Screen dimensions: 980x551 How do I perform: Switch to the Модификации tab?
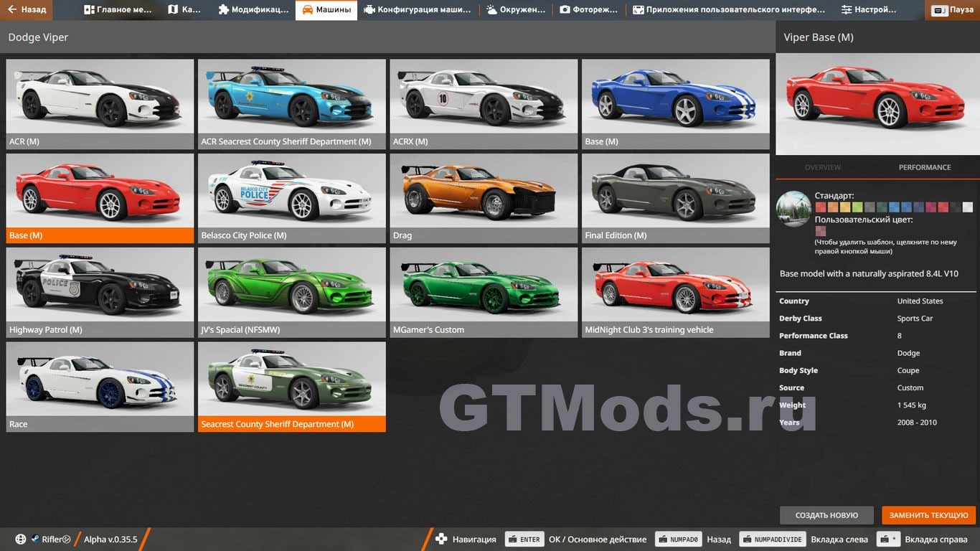point(253,10)
